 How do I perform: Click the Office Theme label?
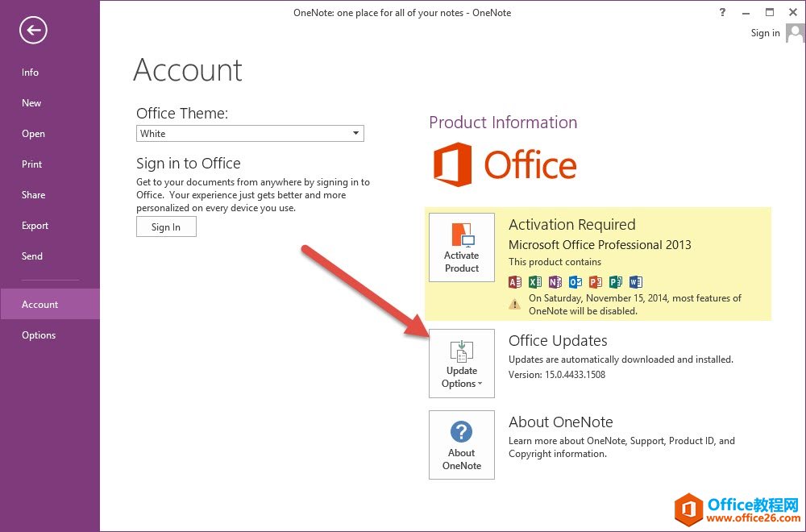pos(182,113)
